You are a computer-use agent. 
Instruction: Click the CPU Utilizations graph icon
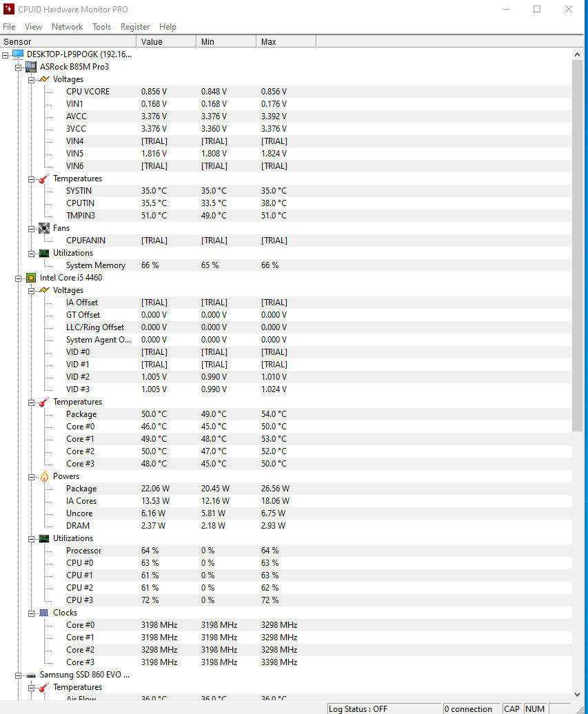[x=43, y=539]
